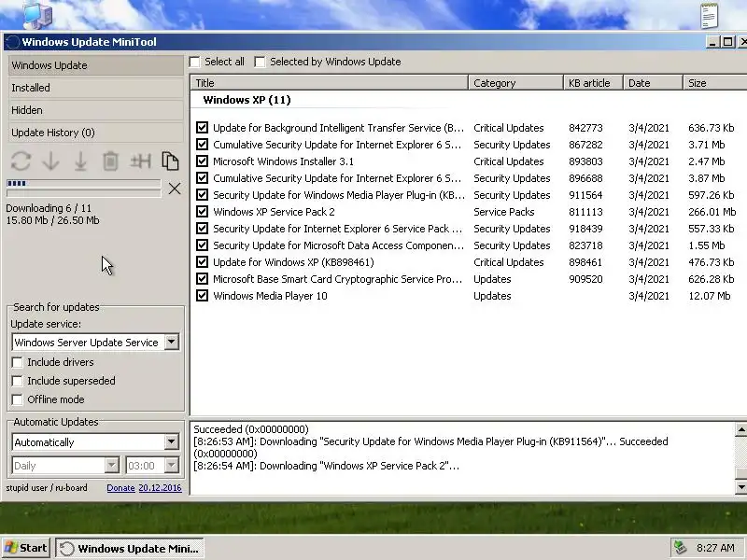Viewport: 747px width, 560px height.
Task: Click the Uninstall trash can icon
Action: (110, 161)
